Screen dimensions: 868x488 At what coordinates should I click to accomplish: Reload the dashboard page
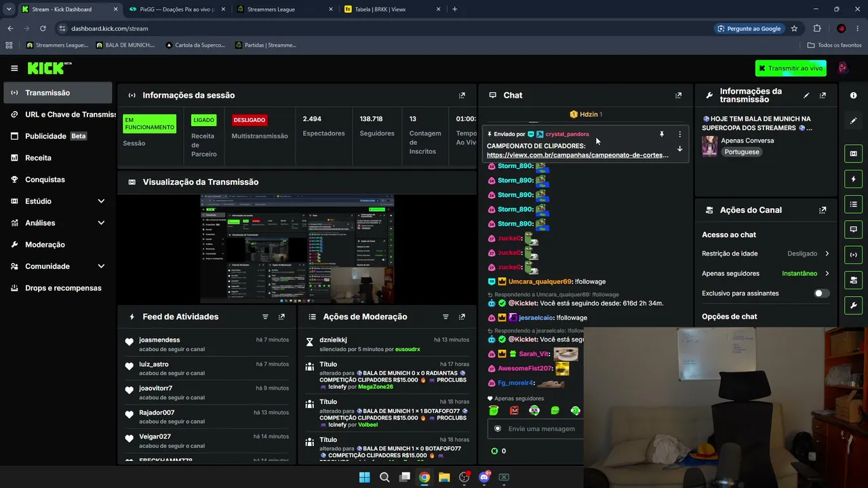pos(43,28)
